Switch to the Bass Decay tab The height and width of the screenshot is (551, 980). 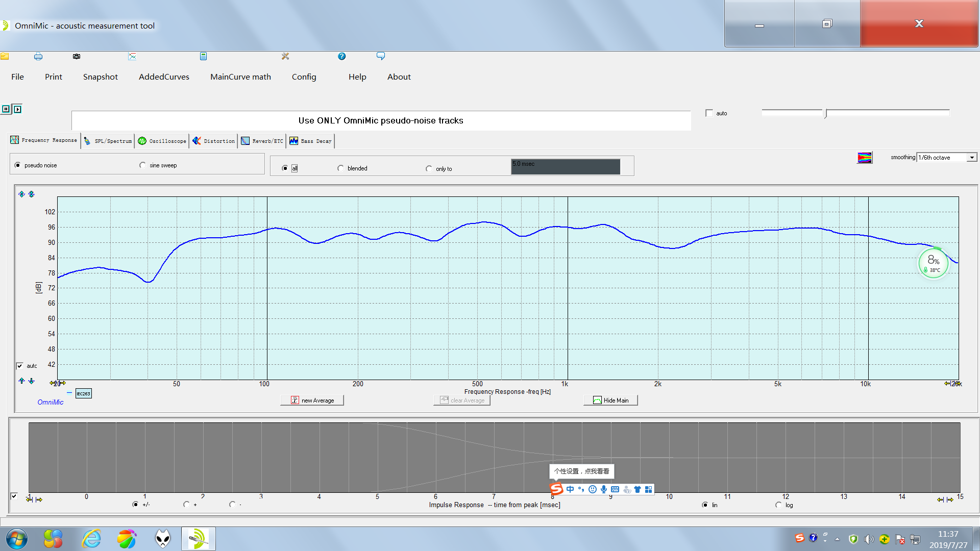pyautogui.click(x=310, y=141)
